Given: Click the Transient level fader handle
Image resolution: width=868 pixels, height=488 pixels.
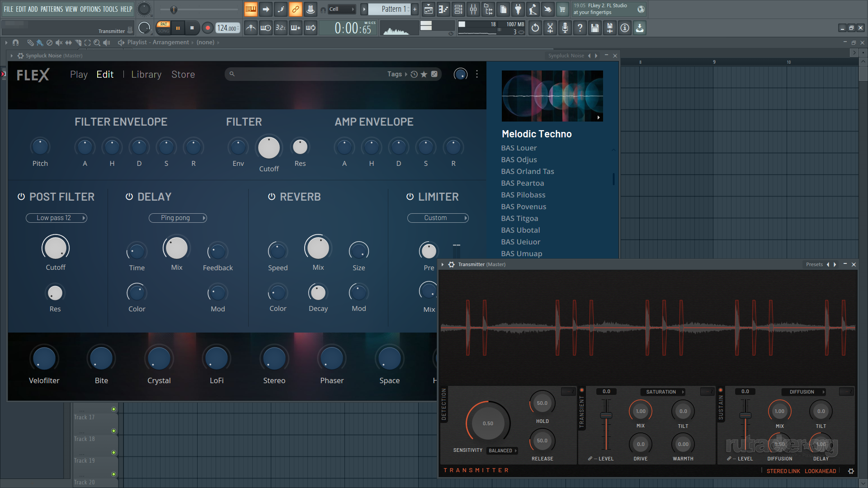Looking at the screenshot, I should pyautogui.click(x=606, y=415).
